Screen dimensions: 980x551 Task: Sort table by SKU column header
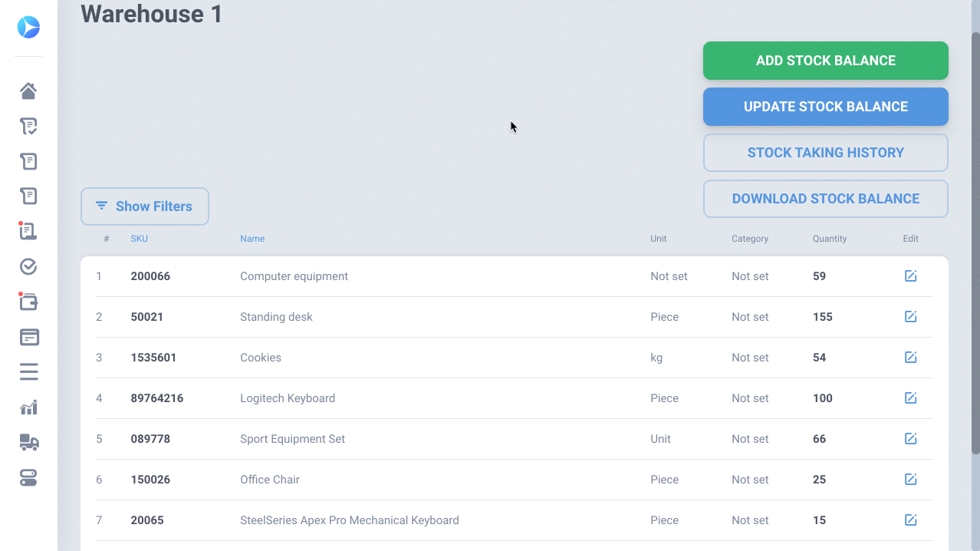pyautogui.click(x=140, y=239)
